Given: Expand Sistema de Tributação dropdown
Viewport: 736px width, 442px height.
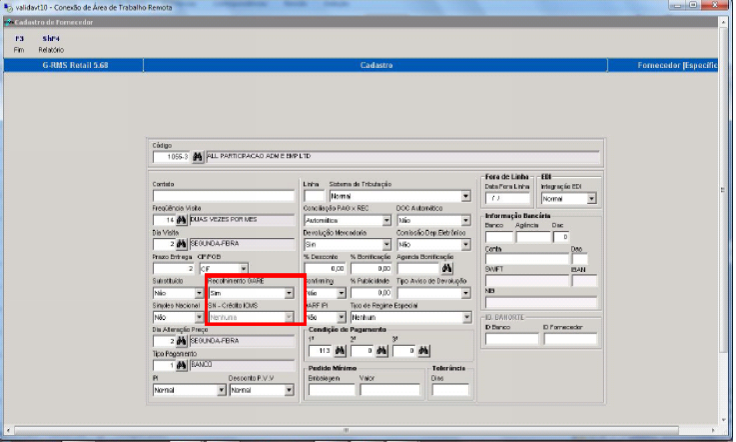Looking at the screenshot, I should [x=465, y=196].
